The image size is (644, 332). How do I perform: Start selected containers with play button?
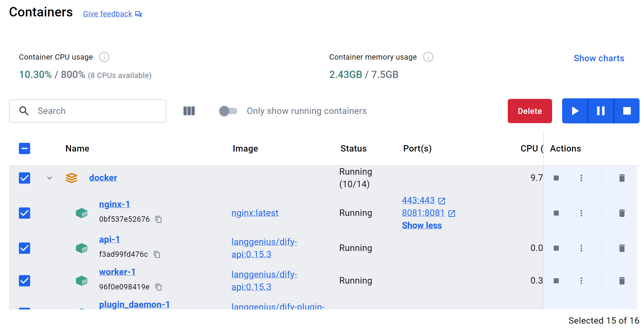click(x=575, y=111)
